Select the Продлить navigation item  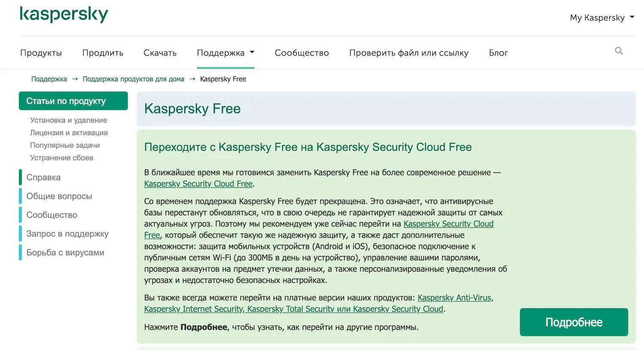pos(102,53)
